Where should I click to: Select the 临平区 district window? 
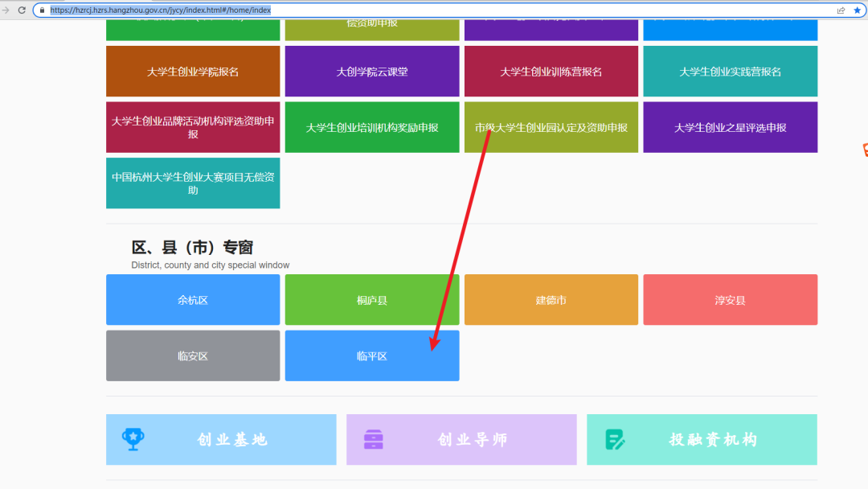[x=372, y=355]
